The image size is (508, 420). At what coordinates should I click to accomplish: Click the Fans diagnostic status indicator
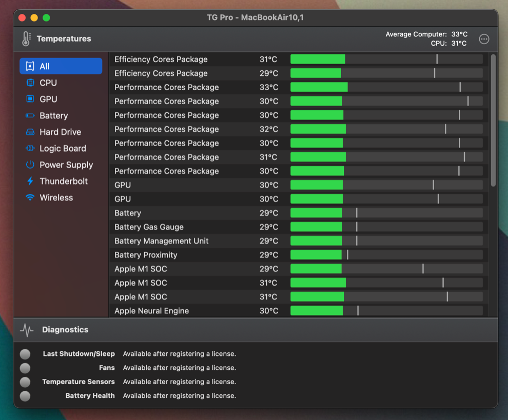25,368
